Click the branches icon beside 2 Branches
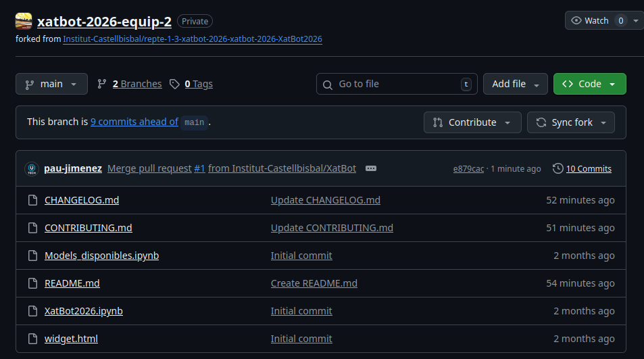The width and height of the screenshot is (644, 359). pyautogui.click(x=102, y=84)
